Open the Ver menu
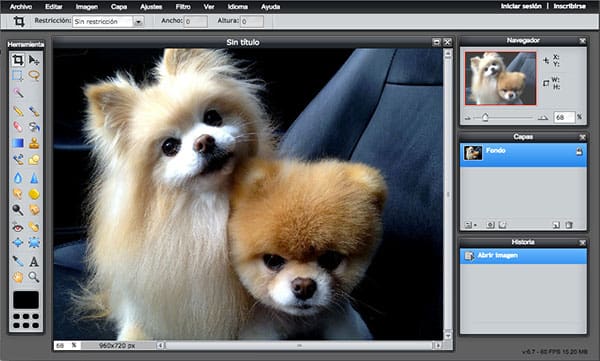 tap(209, 7)
